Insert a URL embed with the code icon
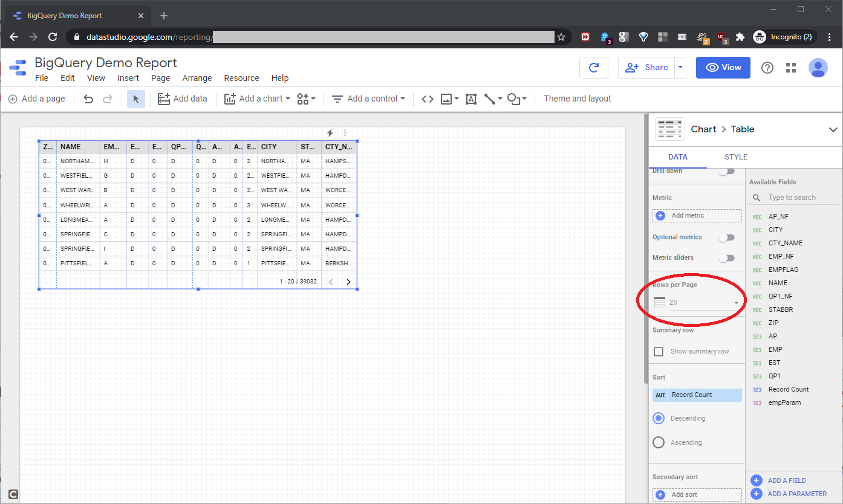This screenshot has width=843, height=504. tap(428, 99)
